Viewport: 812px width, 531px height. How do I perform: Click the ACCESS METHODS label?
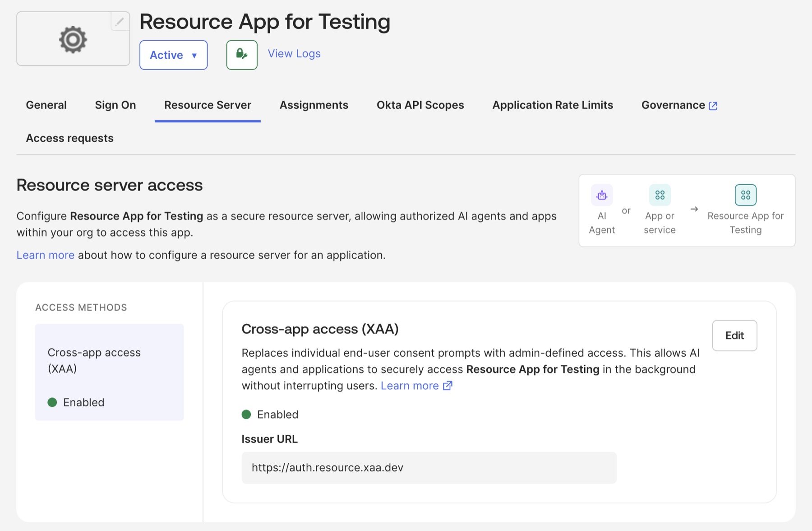tap(81, 307)
